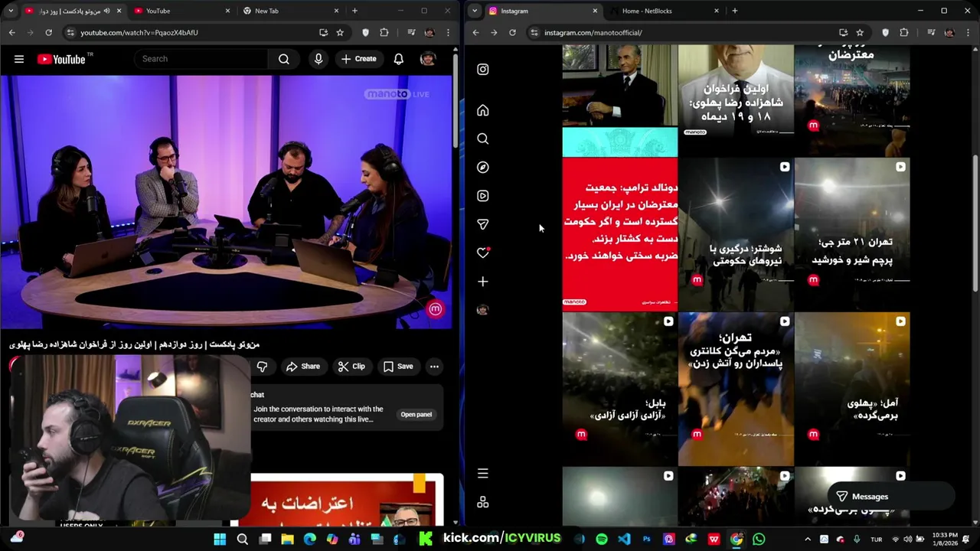Viewport: 980px width, 551px height.
Task: Open Instagram Explore compass icon
Action: [x=482, y=167]
